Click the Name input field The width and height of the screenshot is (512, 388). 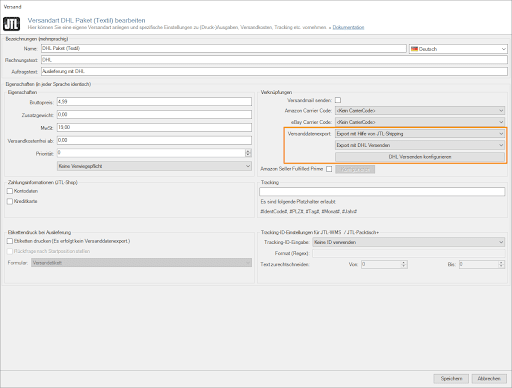(x=224, y=48)
